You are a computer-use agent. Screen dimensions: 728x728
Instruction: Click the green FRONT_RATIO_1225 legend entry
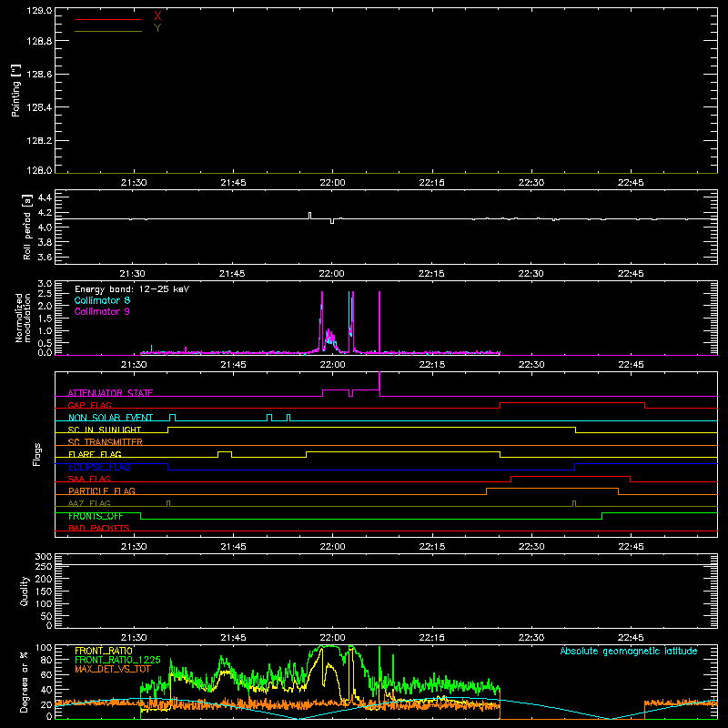(x=117, y=660)
